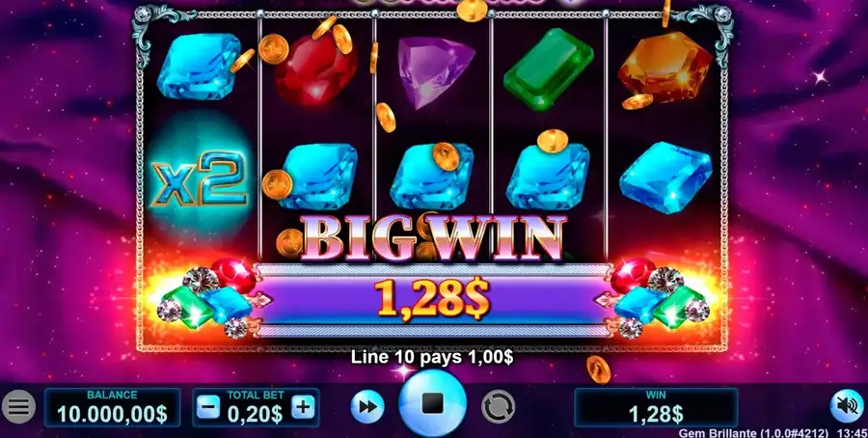Image resolution: width=868 pixels, height=438 pixels.
Task: Open the hamburger menu
Action: [18, 407]
